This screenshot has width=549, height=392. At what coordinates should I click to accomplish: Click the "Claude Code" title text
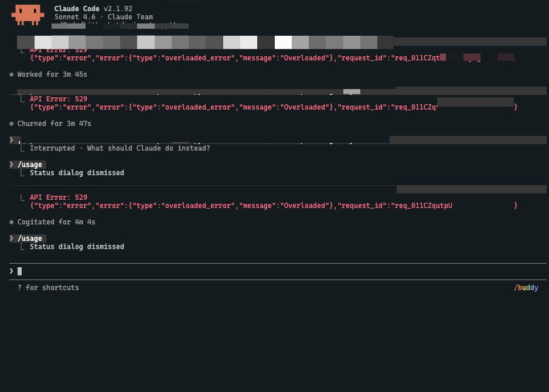77,8
